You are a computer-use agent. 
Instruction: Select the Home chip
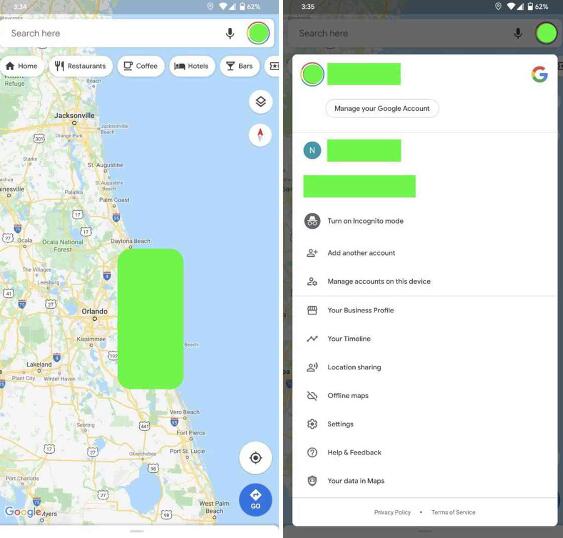22,66
